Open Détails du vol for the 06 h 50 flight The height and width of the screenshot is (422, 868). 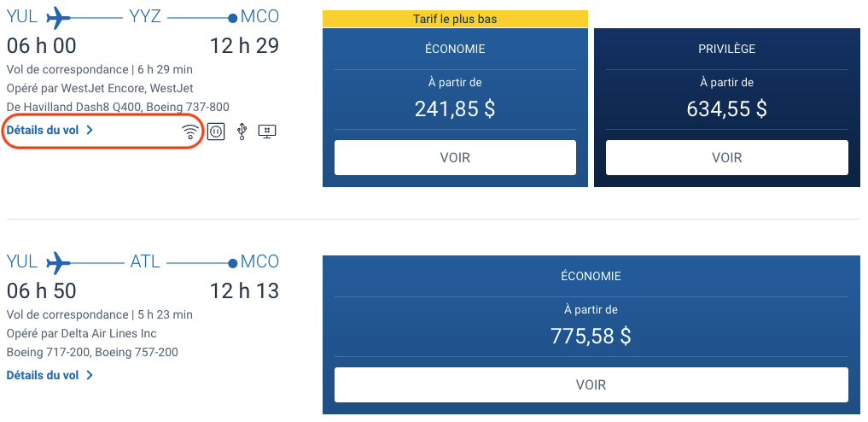[43, 375]
